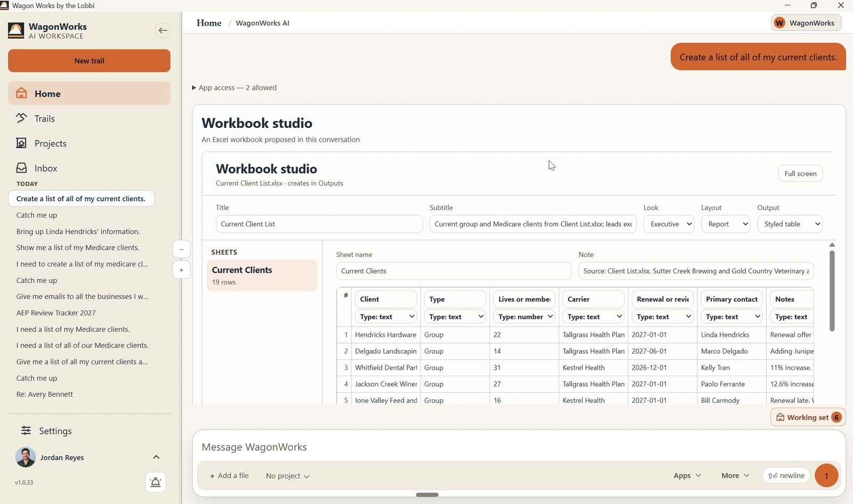Open Inbox via tray icon
853x504 pixels.
[x=21, y=168]
